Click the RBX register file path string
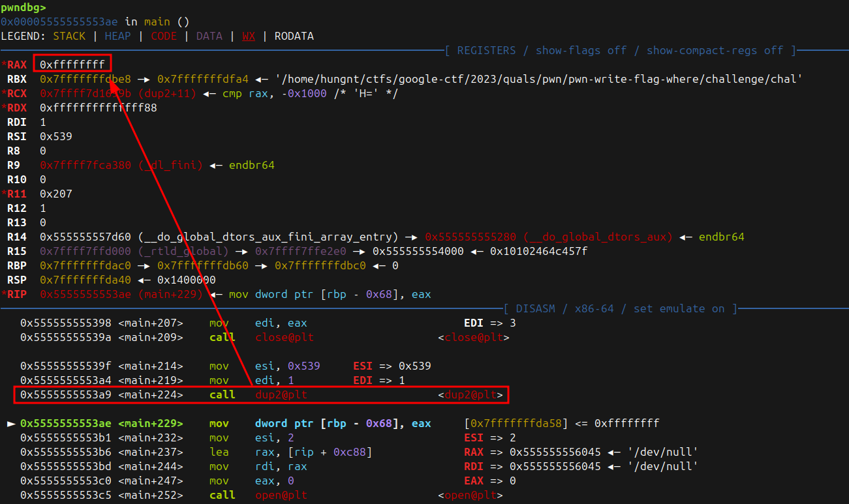The width and height of the screenshot is (849, 504). pos(538,79)
